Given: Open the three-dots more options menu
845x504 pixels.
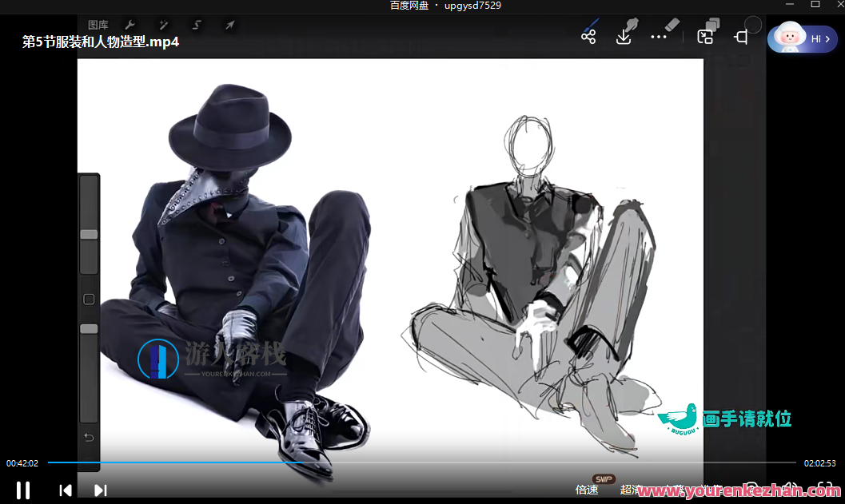Looking at the screenshot, I should tap(659, 37).
